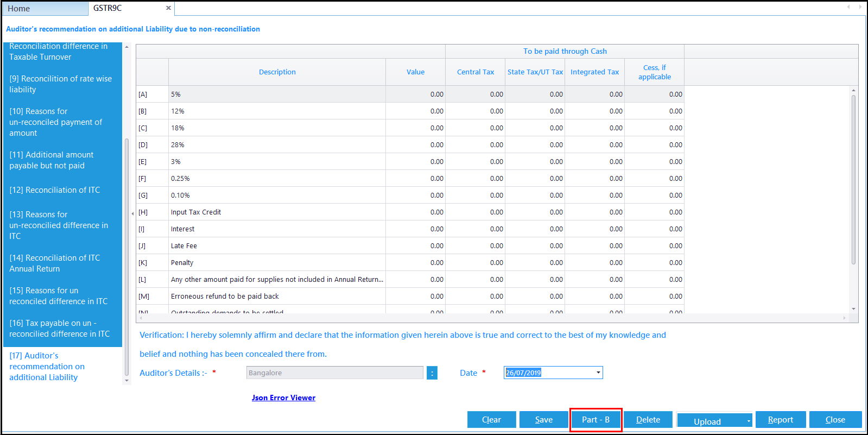Select the 18% row description
The image size is (868, 435).
click(x=277, y=128)
